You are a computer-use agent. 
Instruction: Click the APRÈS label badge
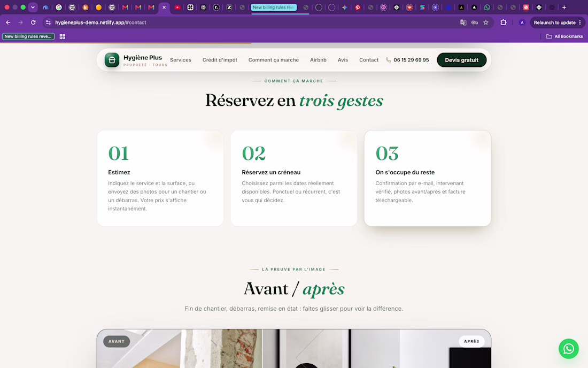pos(471,341)
